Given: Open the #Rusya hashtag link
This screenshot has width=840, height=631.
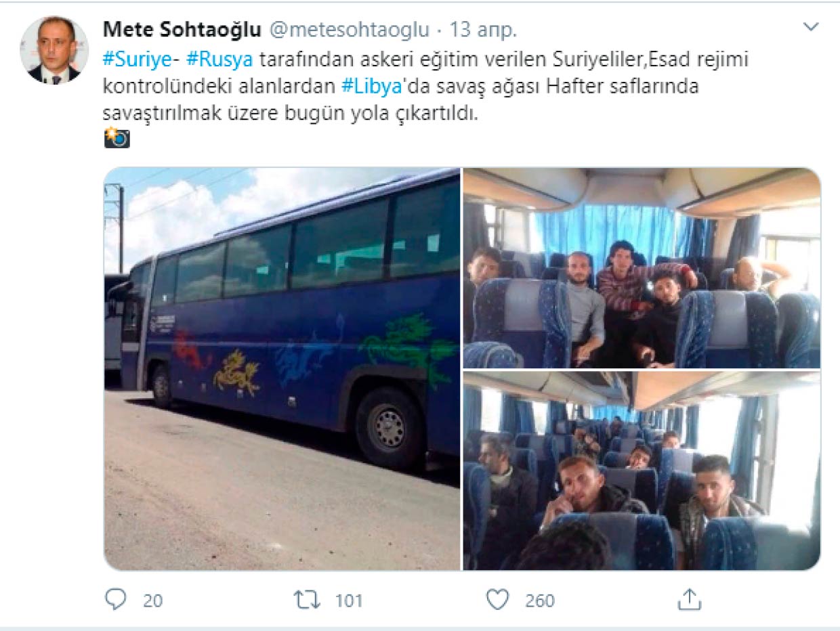Looking at the screenshot, I should click(219, 59).
